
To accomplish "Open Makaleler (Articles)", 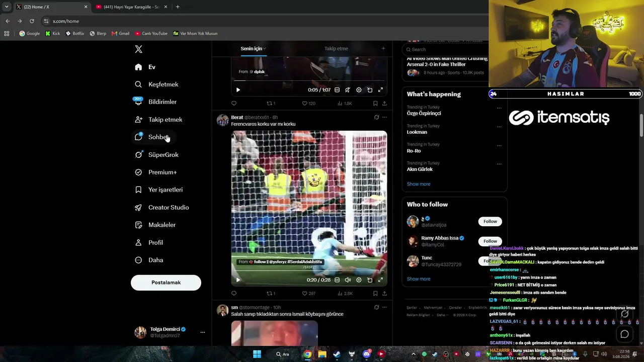I will click(x=155, y=225).
